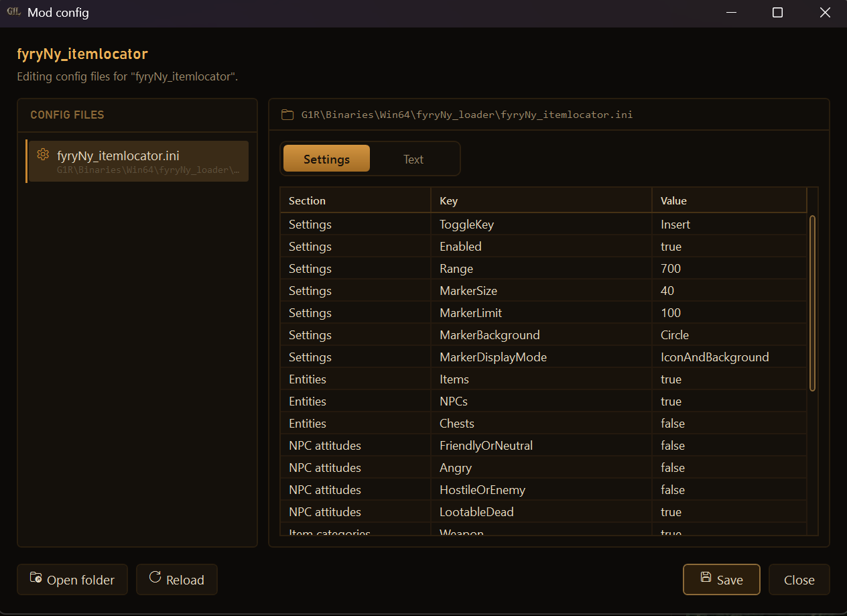Click the settings table vertical scrollbar

(x=812, y=303)
